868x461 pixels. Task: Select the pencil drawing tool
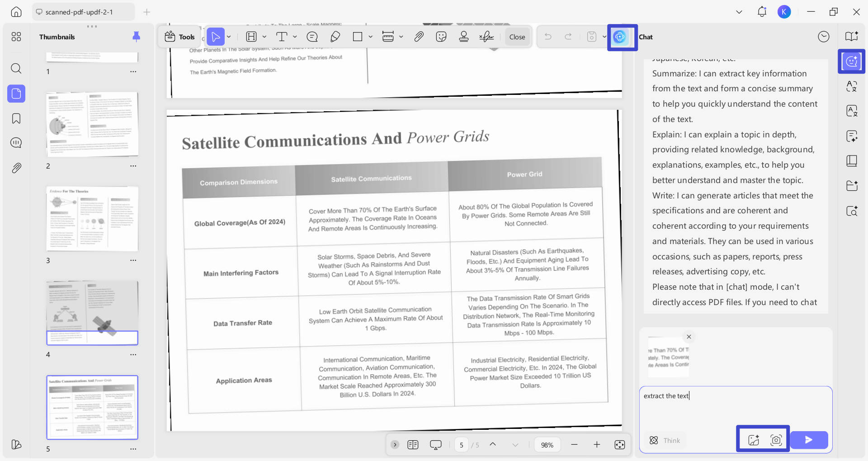pyautogui.click(x=335, y=37)
